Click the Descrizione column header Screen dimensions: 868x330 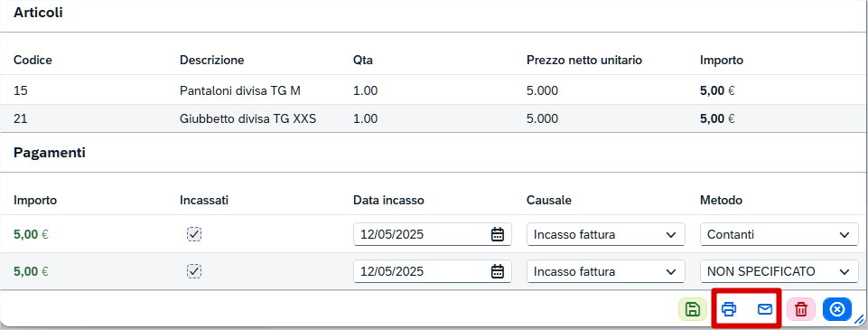212,61
